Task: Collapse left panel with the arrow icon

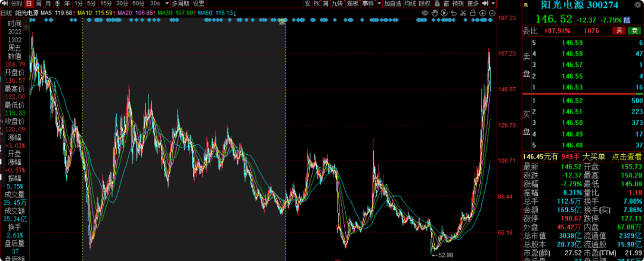Action: [5, 4]
